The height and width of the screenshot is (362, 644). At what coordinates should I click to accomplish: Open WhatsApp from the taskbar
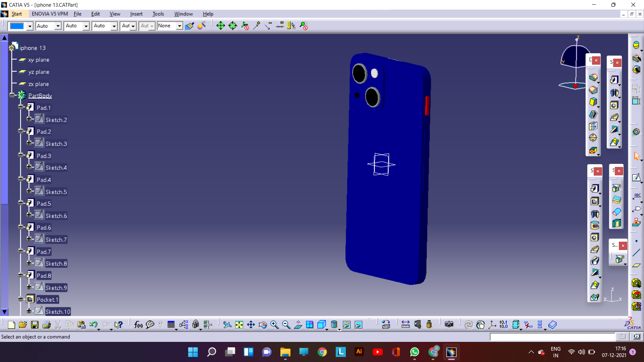[414, 352]
